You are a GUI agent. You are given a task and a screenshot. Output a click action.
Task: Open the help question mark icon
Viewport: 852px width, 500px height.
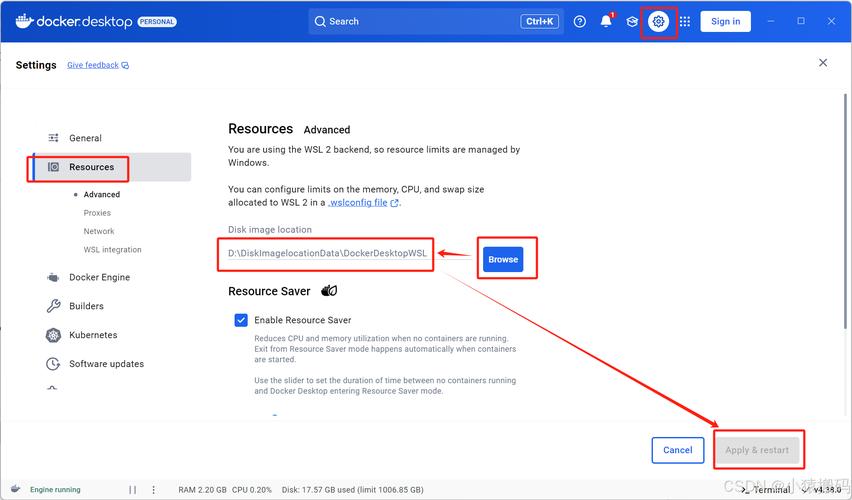(580, 21)
